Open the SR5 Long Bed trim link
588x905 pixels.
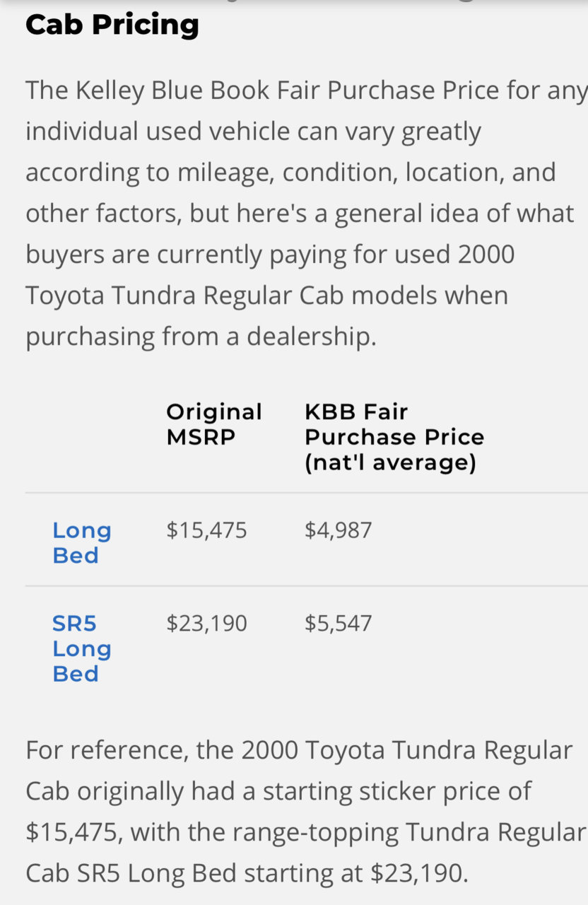pyautogui.click(x=82, y=648)
